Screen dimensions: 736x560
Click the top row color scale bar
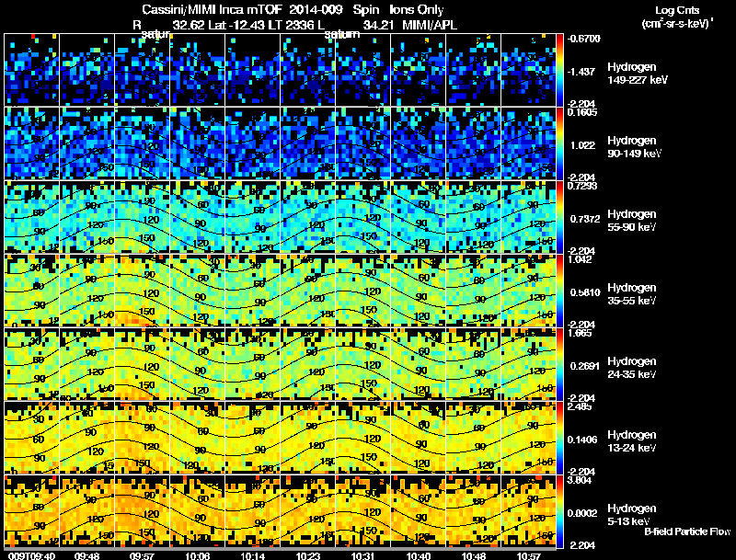(x=559, y=70)
